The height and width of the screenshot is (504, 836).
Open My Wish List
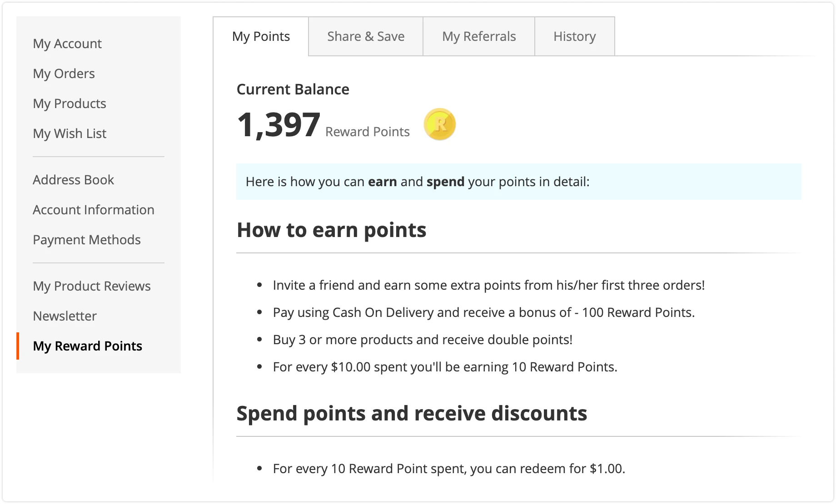(x=69, y=133)
